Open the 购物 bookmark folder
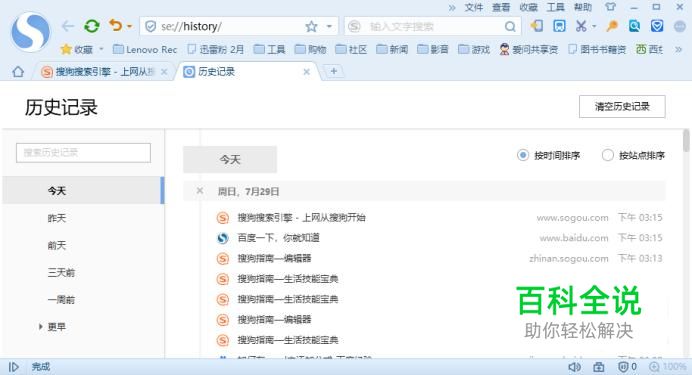 tap(310, 49)
